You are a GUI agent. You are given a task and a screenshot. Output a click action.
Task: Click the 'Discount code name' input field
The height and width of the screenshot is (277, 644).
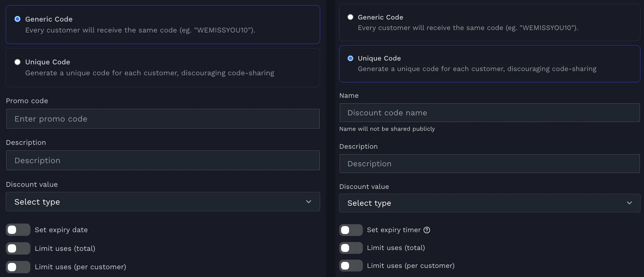point(490,113)
